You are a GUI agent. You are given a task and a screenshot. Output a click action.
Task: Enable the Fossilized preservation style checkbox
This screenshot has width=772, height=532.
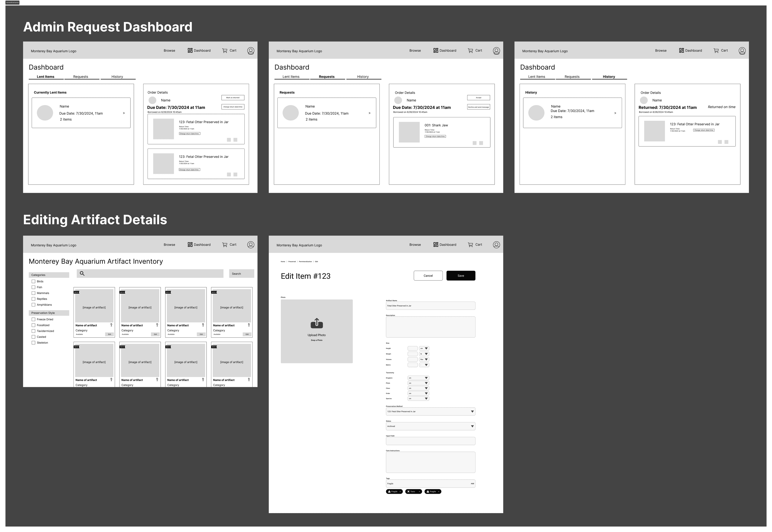click(33, 325)
